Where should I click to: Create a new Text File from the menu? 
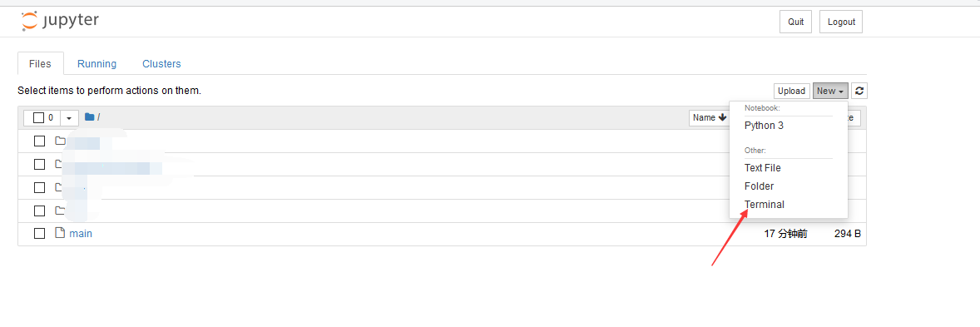[x=763, y=167]
